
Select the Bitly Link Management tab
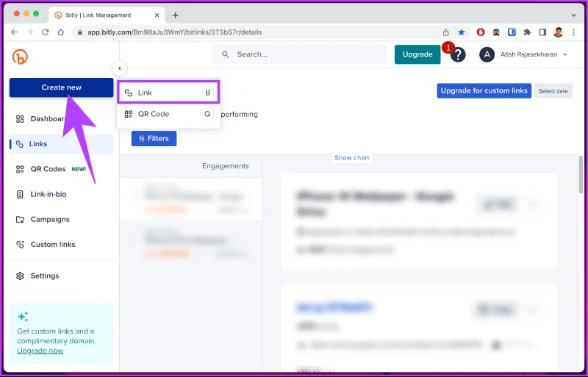point(107,15)
